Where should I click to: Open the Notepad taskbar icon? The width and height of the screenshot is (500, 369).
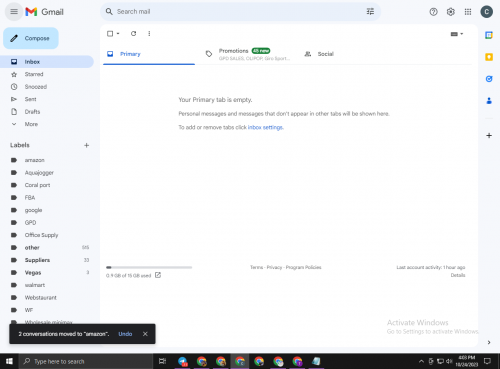pos(316,361)
